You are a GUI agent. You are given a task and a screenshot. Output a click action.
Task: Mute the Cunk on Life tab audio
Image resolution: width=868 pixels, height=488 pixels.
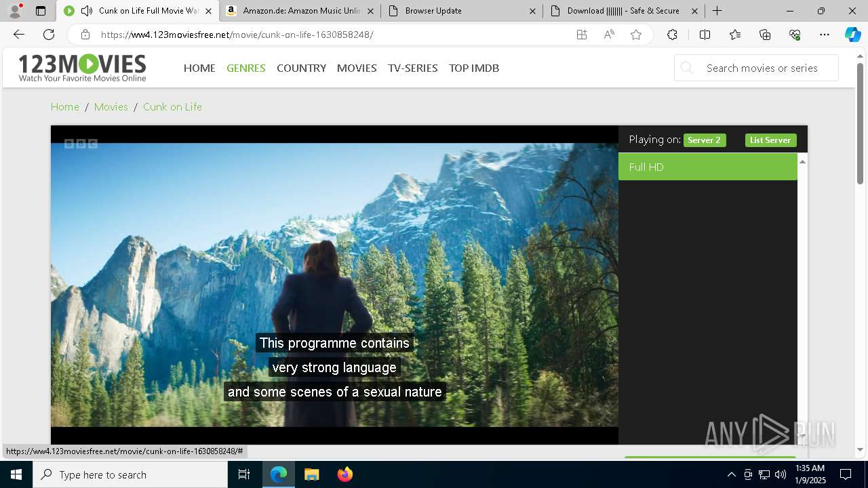coord(86,11)
